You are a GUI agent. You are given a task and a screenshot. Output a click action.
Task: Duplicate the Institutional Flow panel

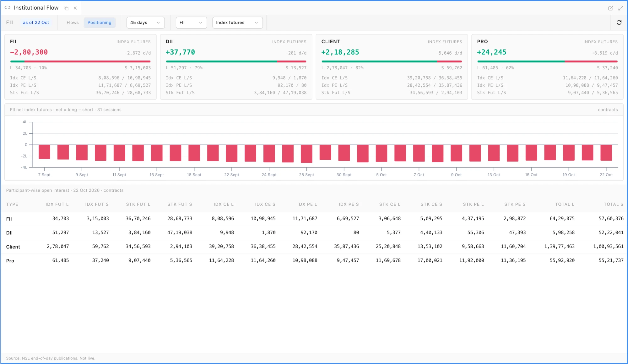(x=66, y=8)
